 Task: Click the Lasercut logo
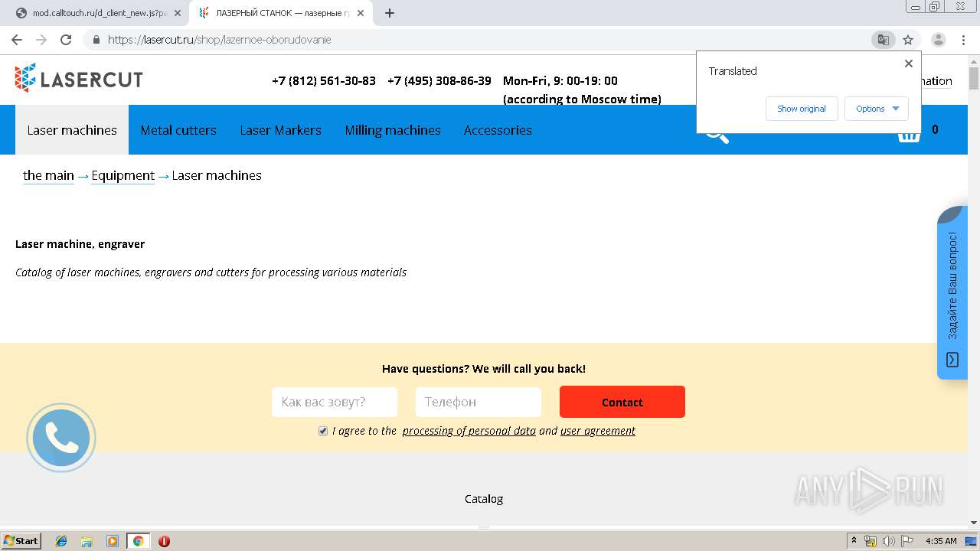pos(78,78)
